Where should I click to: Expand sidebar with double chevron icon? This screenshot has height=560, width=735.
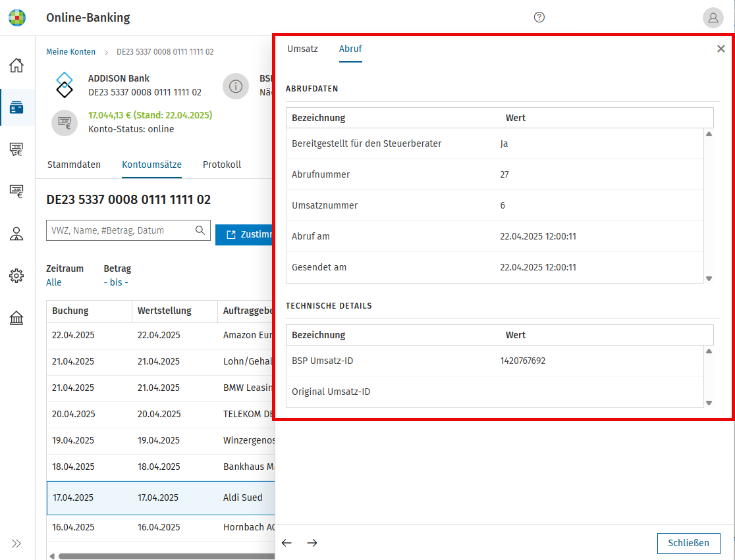16,544
